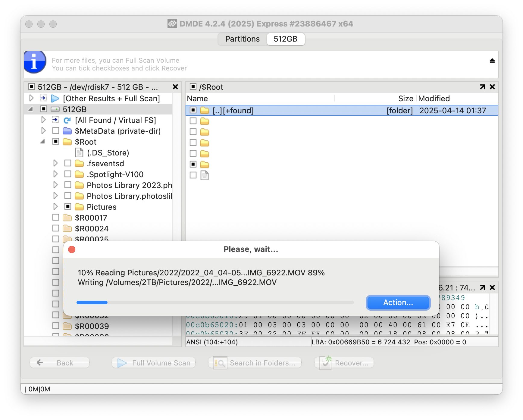523x420 pixels.
Task: Click the unnamed document file icon in list
Action: (x=205, y=175)
